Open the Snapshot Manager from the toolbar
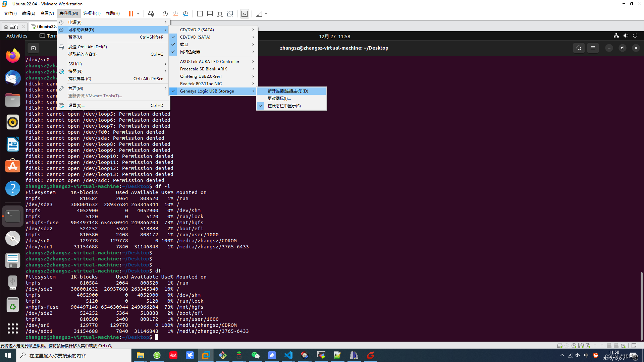The height and width of the screenshot is (362, 644). pos(186,14)
